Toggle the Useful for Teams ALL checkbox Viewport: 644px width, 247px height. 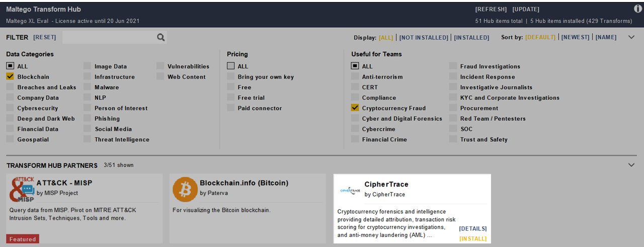point(355,66)
